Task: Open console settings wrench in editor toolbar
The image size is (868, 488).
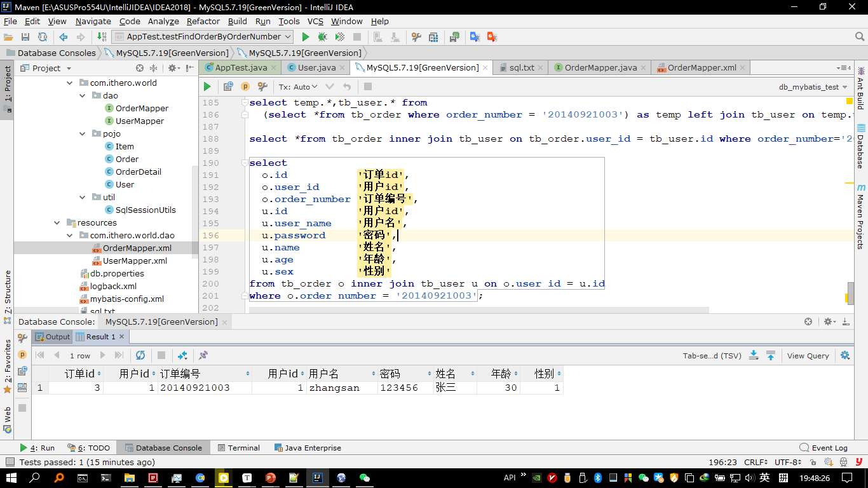Action: (x=262, y=86)
